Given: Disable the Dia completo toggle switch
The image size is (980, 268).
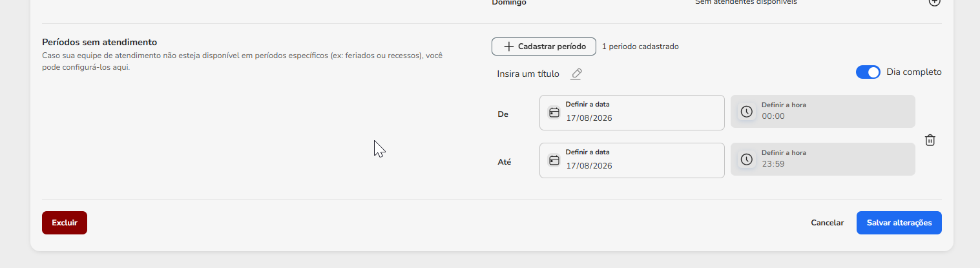Looking at the screenshot, I should [x=868, y=72].
